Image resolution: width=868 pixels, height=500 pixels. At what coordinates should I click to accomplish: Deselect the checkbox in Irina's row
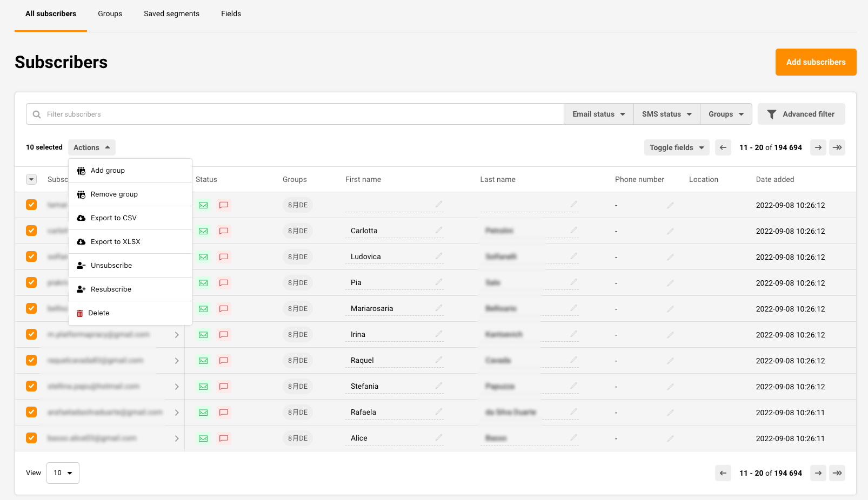(x=31, y=334)
